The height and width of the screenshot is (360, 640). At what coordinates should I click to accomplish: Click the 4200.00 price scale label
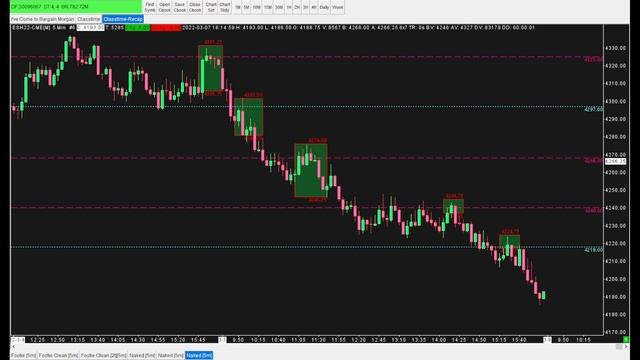pyautogui.click(x=616, y=279)
